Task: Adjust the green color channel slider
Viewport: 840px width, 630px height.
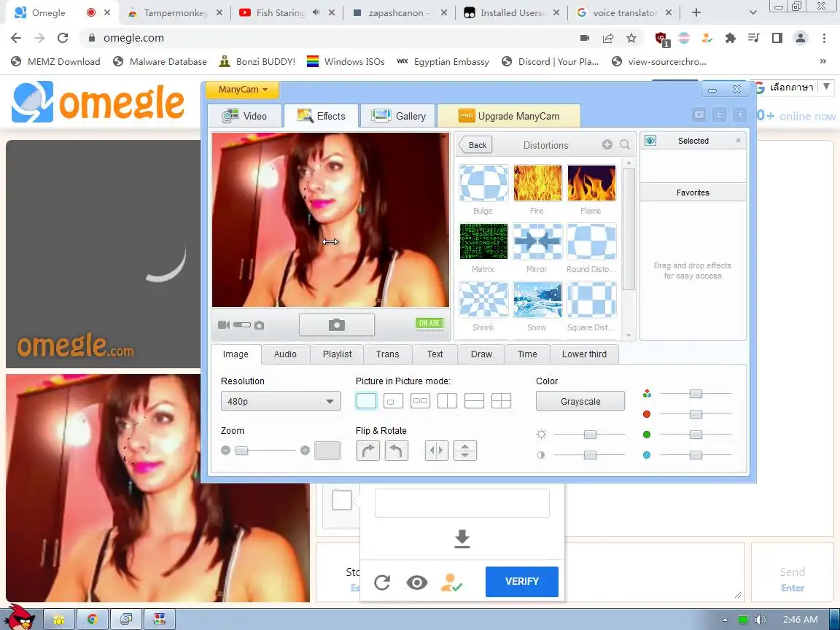Action: tap(696, 435)
